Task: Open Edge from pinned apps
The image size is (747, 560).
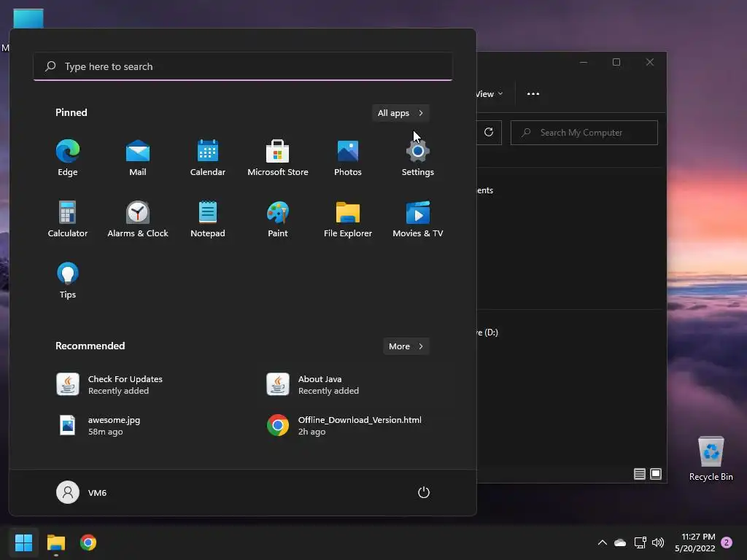Action: click(x=68, y=158)
